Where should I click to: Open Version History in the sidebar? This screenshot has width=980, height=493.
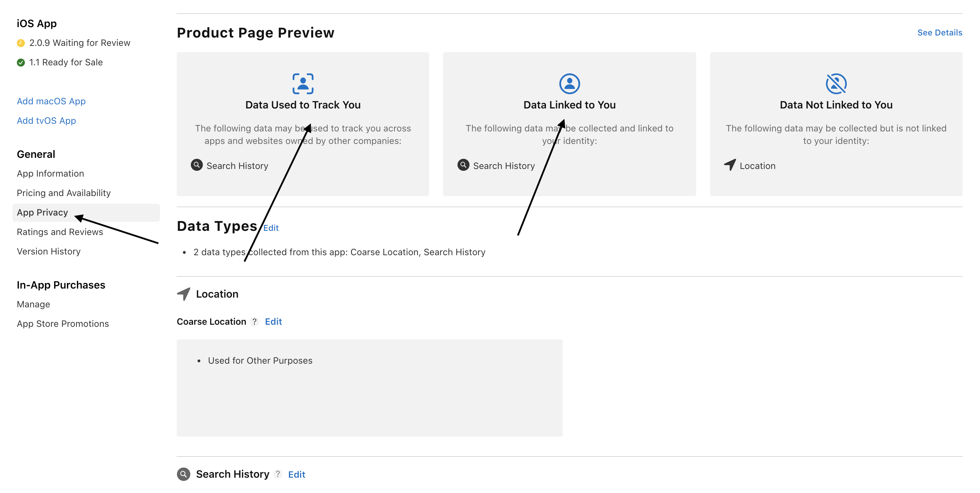pos(49,251)
